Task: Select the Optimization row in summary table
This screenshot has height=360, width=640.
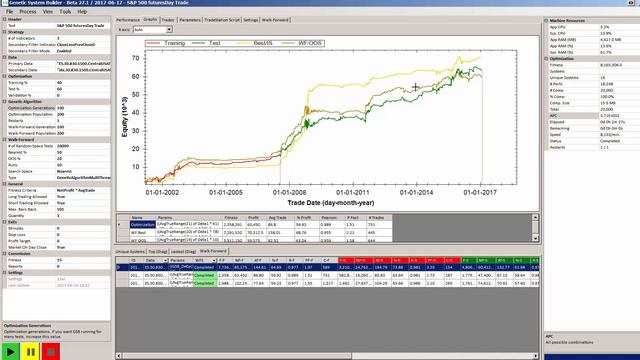Action: [x=142, y=224]
